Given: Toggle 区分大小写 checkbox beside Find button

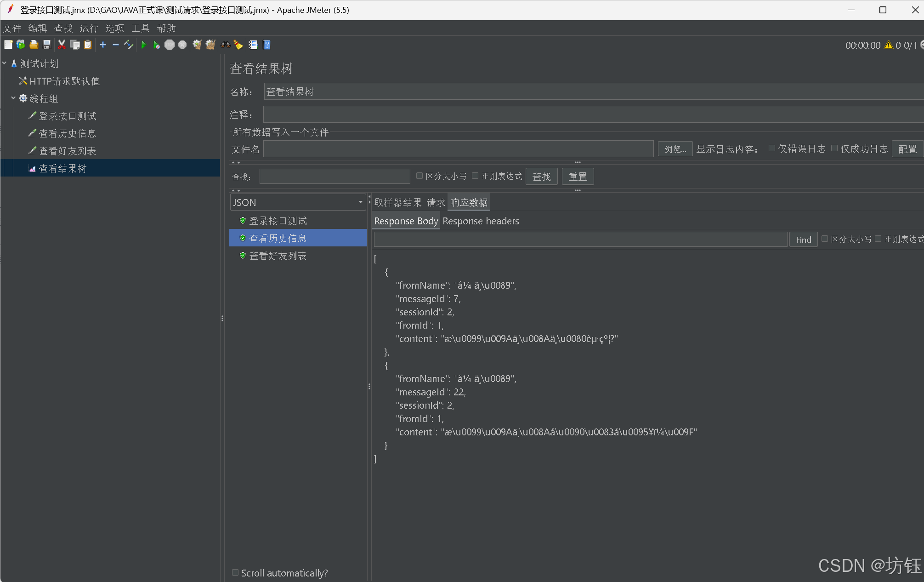Looking at the screenshot, I should pyautogui.click(x=825, y=239).
